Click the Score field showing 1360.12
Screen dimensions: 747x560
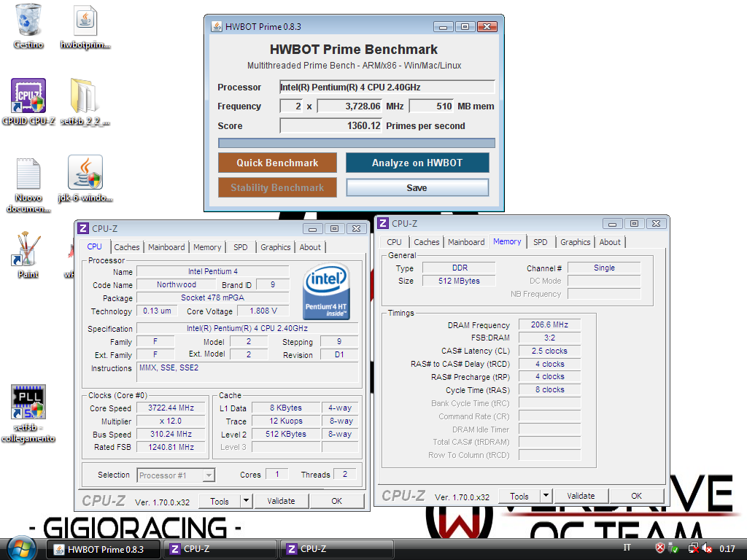(x=331, y=125)
